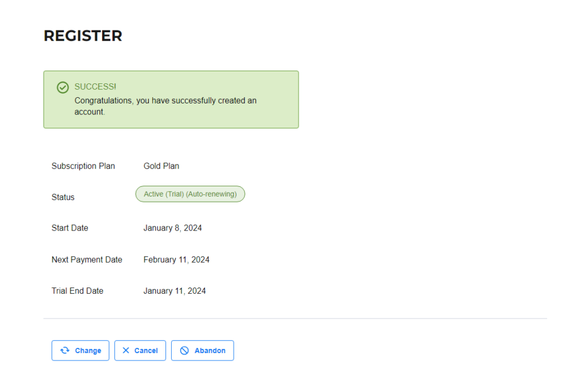Click the green success checkmark icon
Screen dimensions: 588x372
63,87
